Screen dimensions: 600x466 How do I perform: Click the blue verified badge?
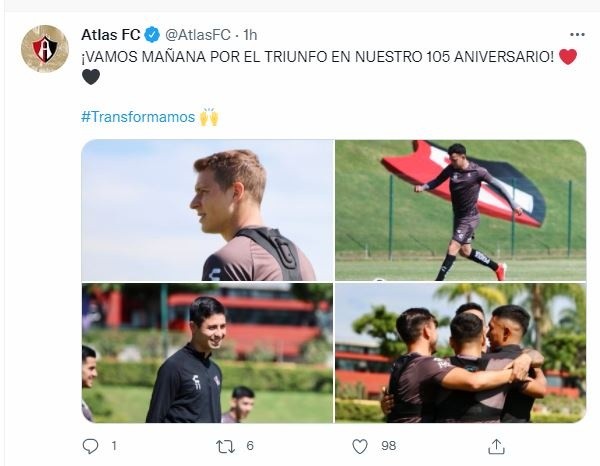click(x=152, y=35)
